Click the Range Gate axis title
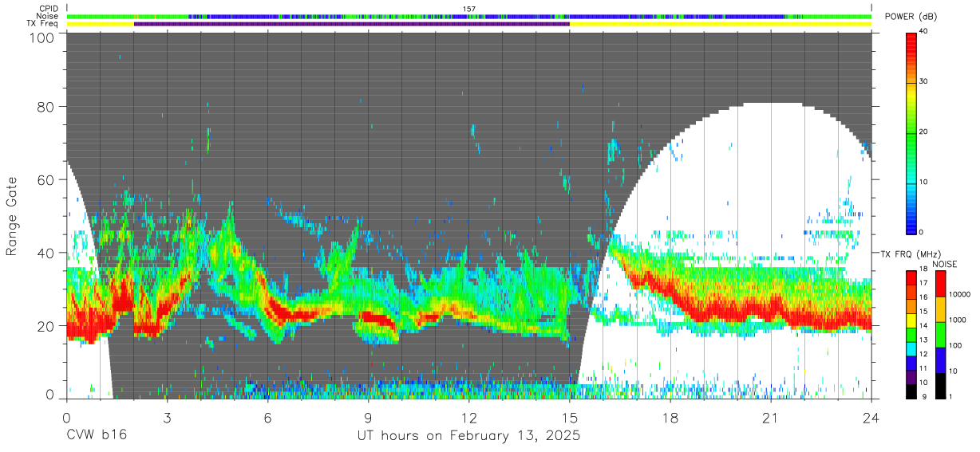The height and width of the screenshot is (452, 980). click(12, 216)
